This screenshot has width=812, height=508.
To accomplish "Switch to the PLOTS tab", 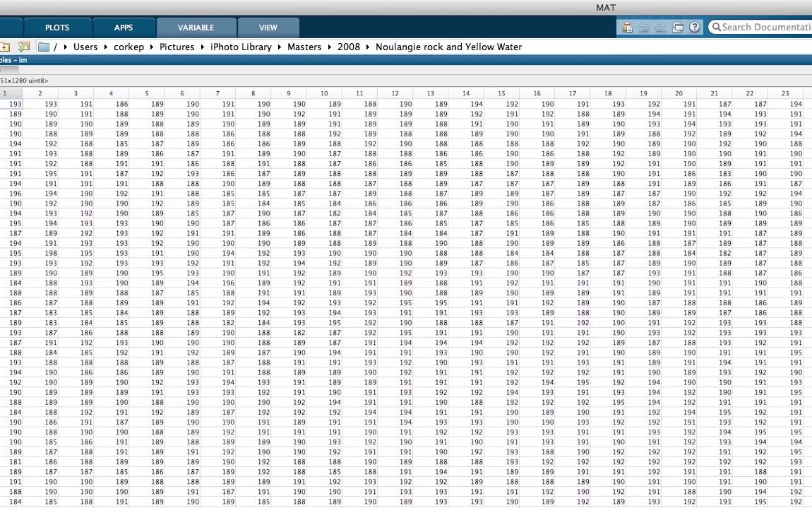I will pos(56,27).
